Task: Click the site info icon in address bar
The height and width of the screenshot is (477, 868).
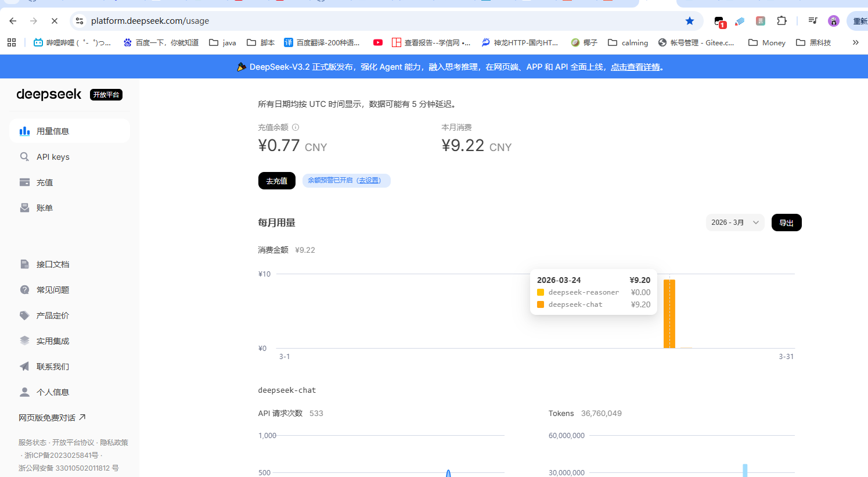Action: (80, 21)
